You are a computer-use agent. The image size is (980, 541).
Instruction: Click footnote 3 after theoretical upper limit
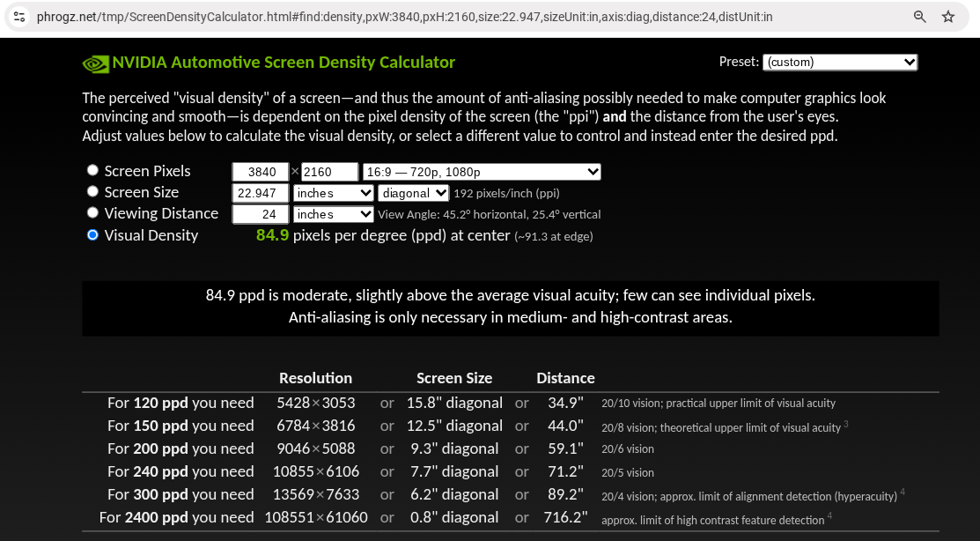pyautogui.click(x=846, y=424)
